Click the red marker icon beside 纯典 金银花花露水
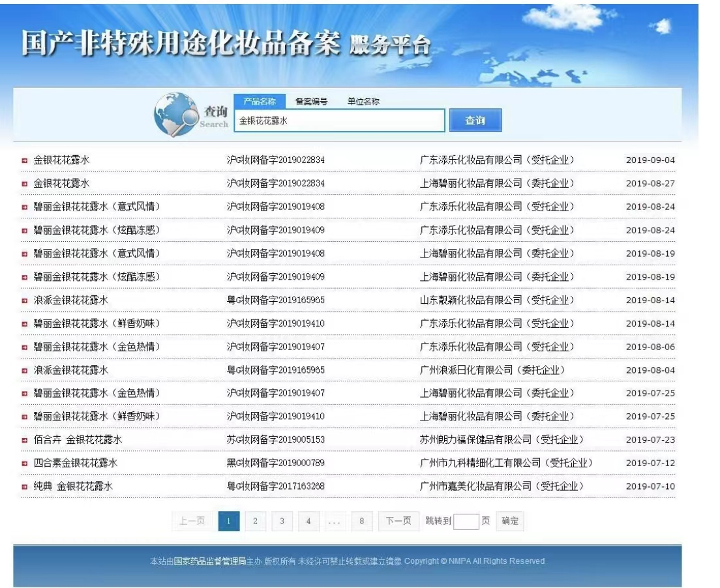720x588 pixels. point(25,486)
